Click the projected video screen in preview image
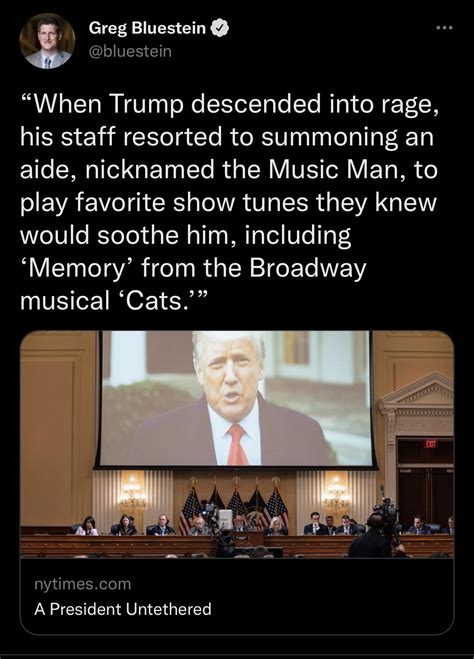Image resolution: width=474 pixels, height=659 pixels. tap(236, 399)
